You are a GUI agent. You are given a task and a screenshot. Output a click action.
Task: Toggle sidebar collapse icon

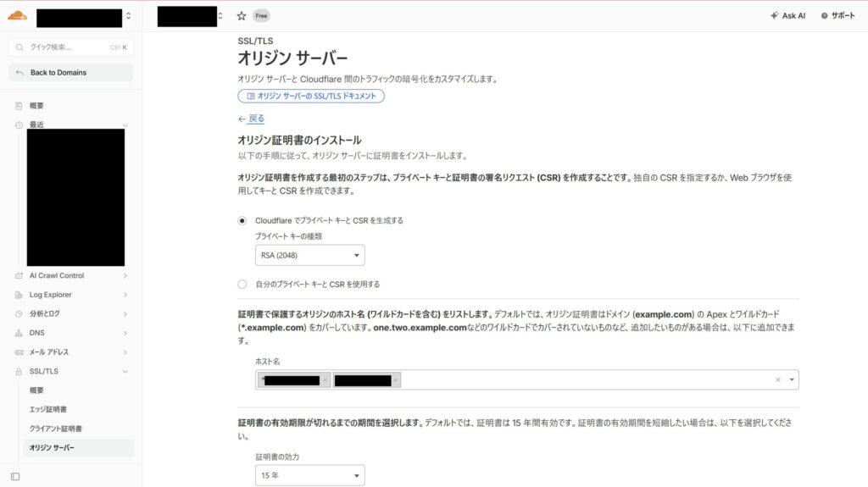[x=15, y=477]
